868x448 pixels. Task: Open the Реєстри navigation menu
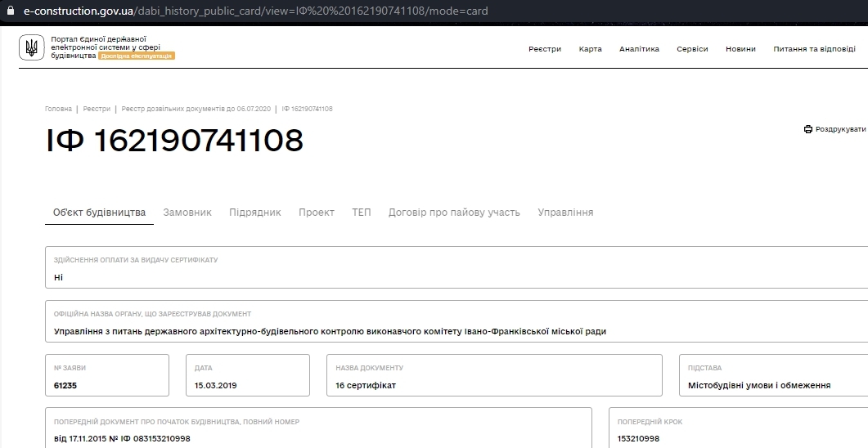(545, 49)
